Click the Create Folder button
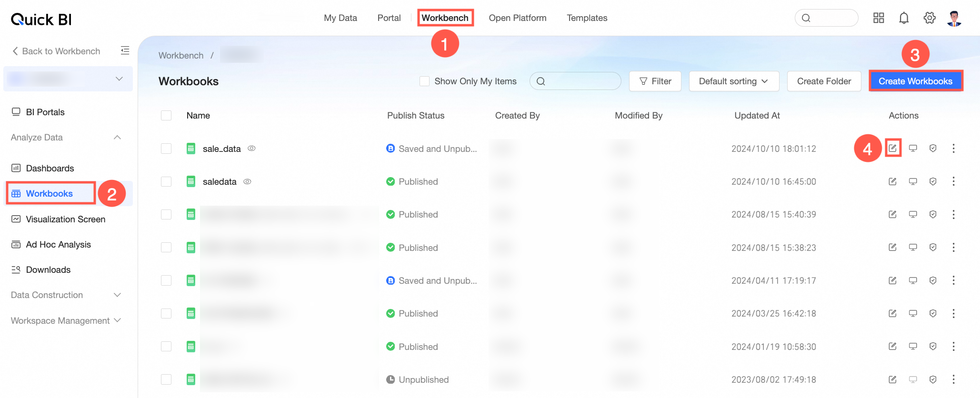 pyautogui.click(x=824, y=81)
